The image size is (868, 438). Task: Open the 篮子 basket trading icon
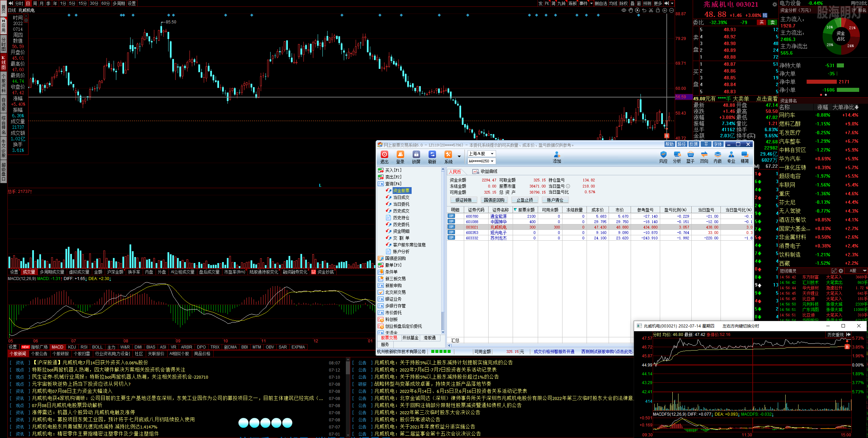click(690, 157)
